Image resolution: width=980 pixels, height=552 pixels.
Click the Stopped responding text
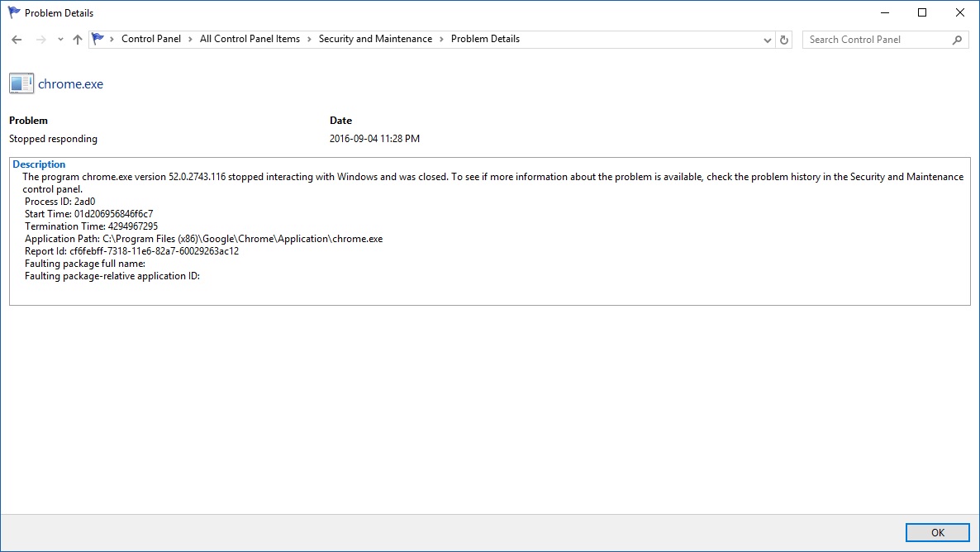53,139
